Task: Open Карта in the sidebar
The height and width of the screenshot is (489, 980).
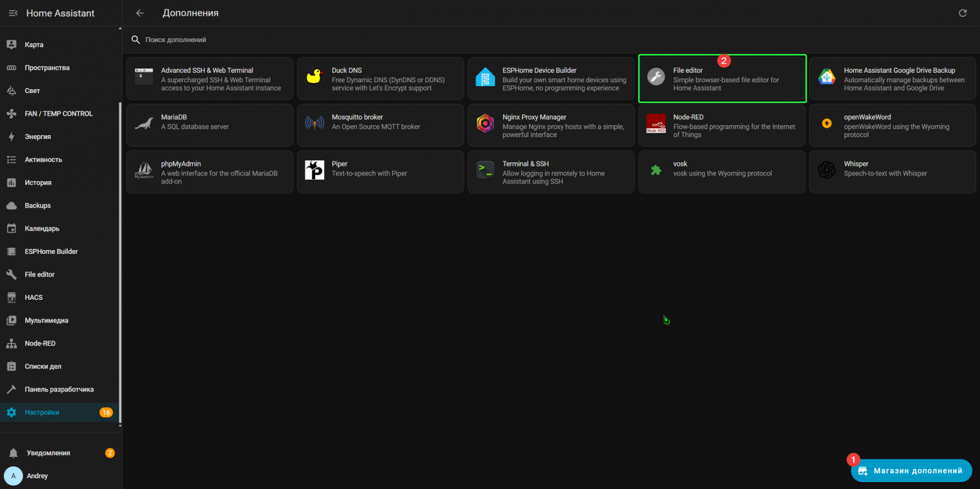Action: tap(59, 45)
